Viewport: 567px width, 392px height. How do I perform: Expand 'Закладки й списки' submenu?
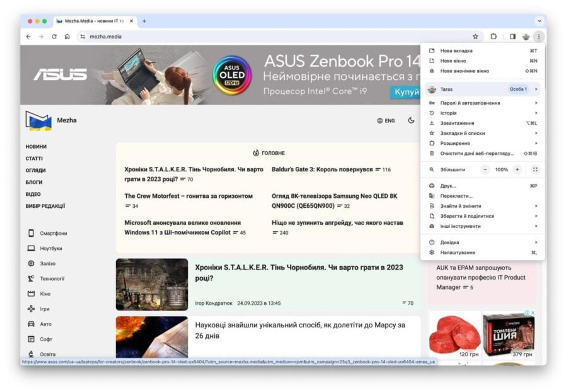pos(483,133)
